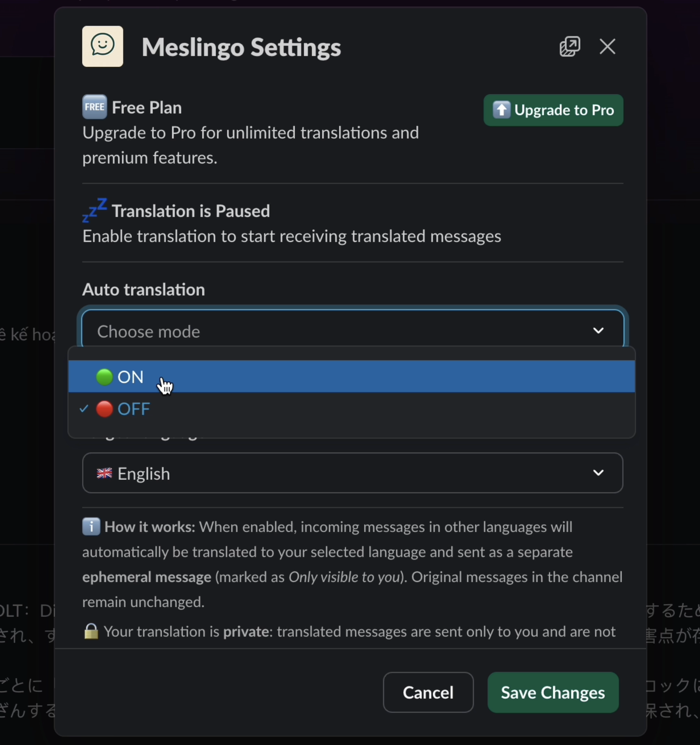Click the green status dot next to ON
700x745 pixels.
[x=104, y=377]
